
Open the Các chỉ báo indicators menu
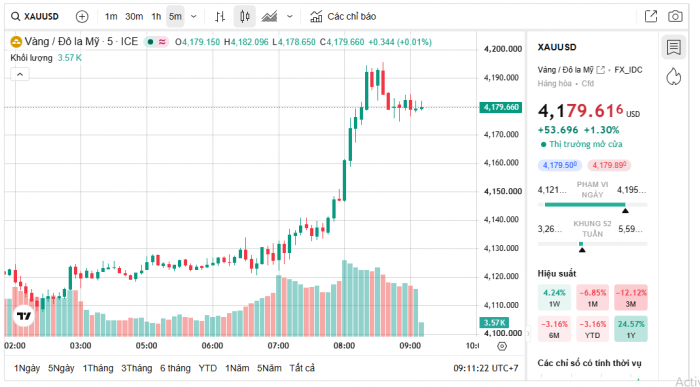tap(343, 17)
